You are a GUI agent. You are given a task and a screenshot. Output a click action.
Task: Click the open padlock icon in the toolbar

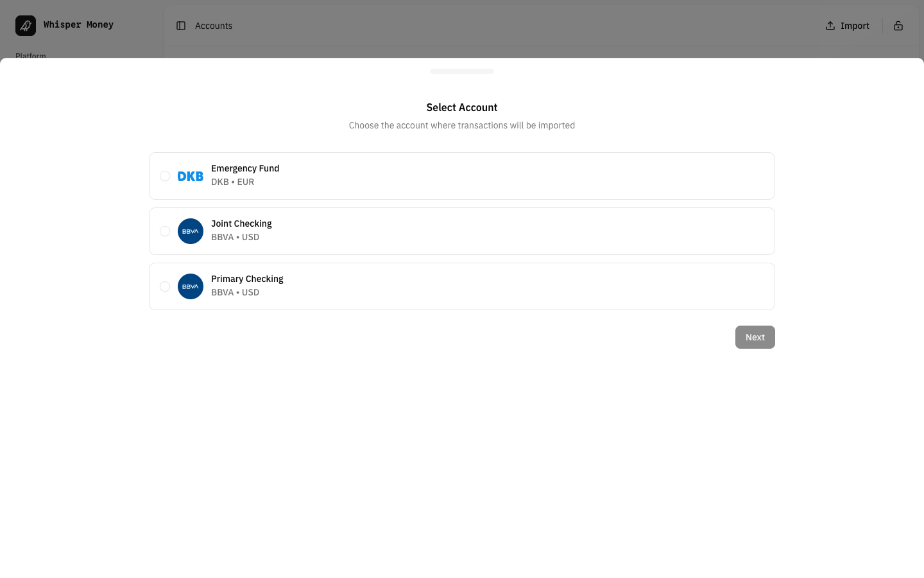(x=898, y=26)
